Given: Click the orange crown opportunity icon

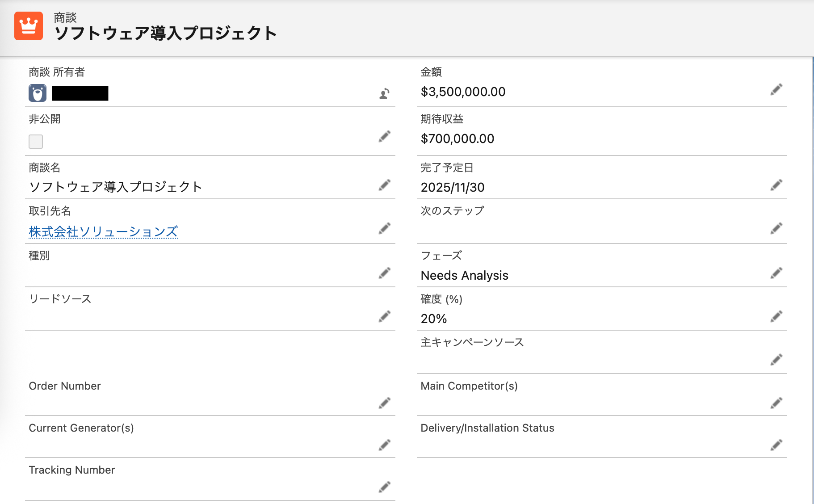Looking at the screenshot, I should pos(29,26).
